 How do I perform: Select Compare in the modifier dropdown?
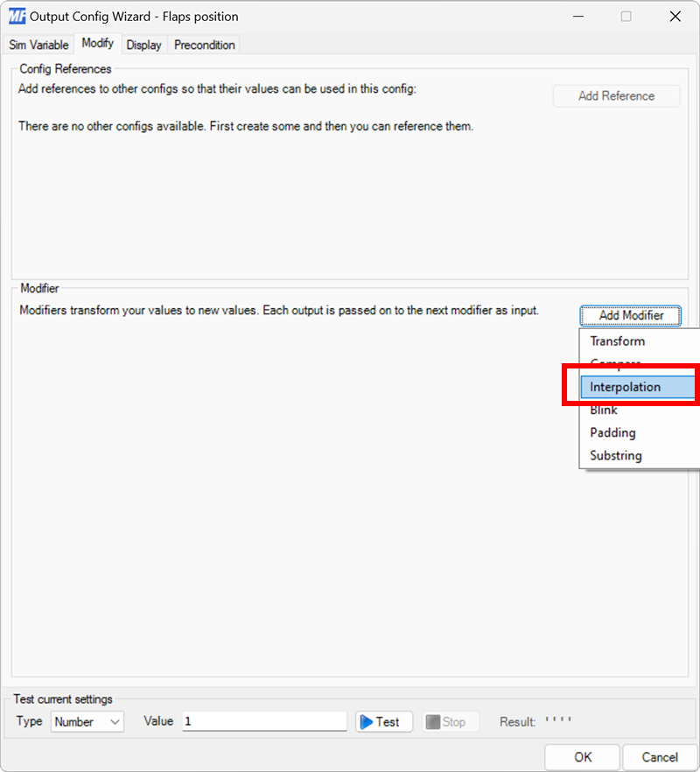click(x=616, y=364)
